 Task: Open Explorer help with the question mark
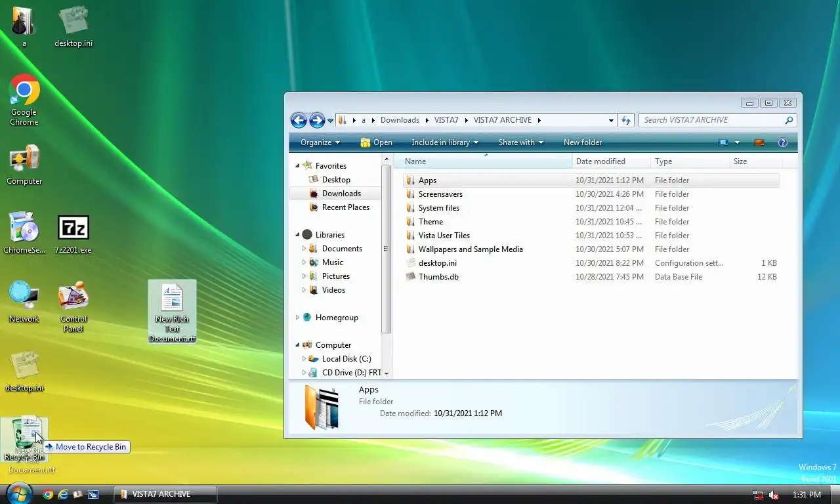(x=782, y=142)
